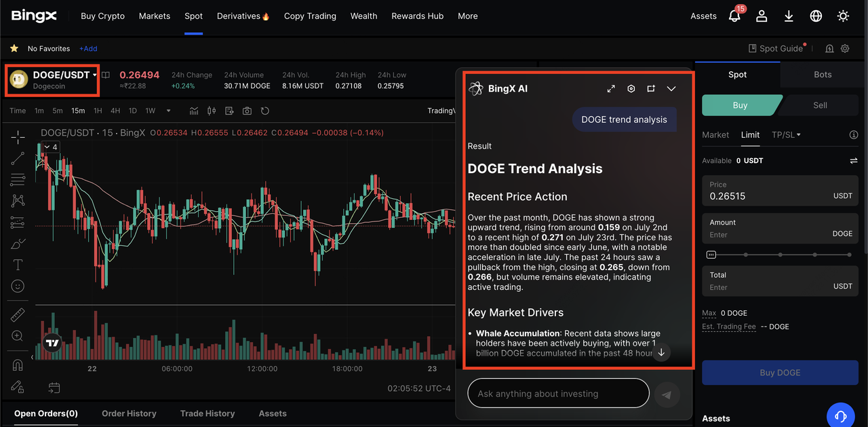Select the trend line drawing tool
The image size is (868, 427).
click(x=18, y=158)
